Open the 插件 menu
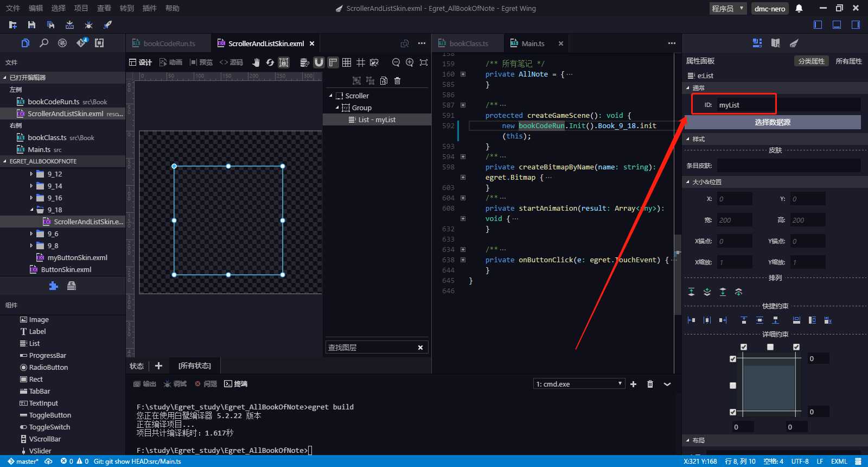 (150, 8)
